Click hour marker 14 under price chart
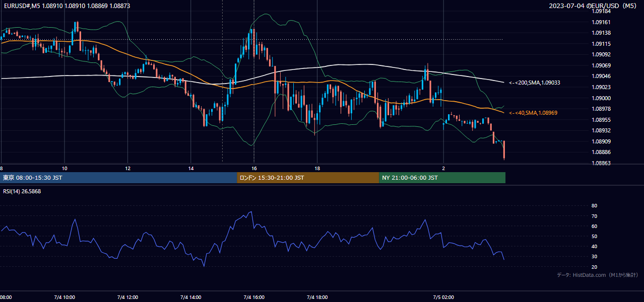The width and height of the screenshot is (644, 302). [191, 168]
